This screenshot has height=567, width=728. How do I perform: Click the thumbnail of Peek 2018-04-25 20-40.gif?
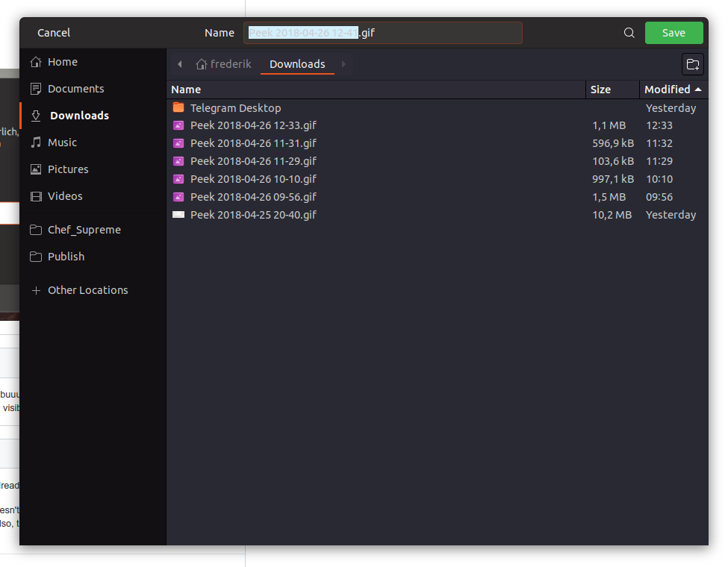[178, 214]
